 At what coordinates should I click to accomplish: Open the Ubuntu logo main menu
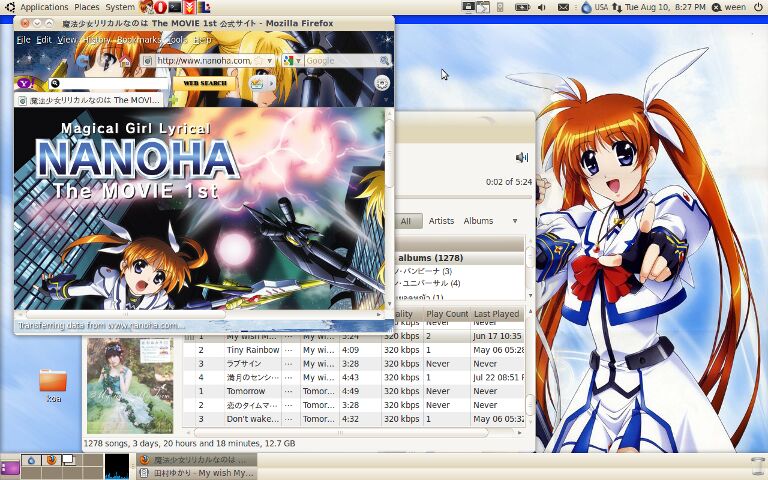(x=9, y=7)
